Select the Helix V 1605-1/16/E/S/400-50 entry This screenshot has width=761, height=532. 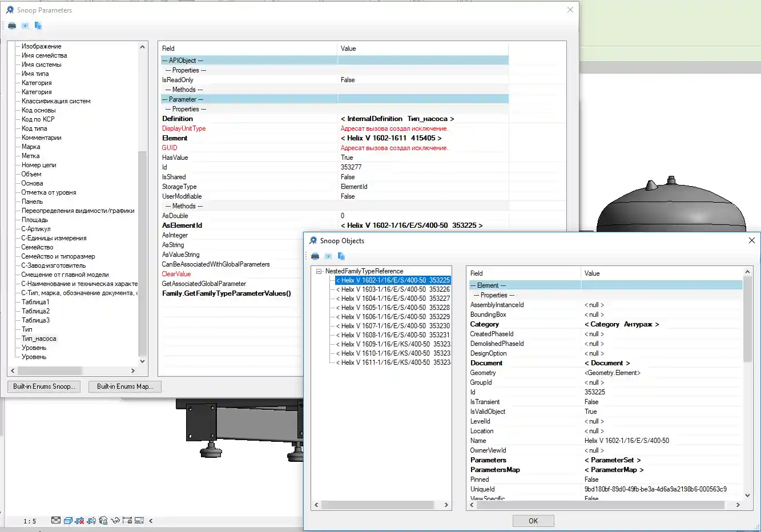(x=393, y=307)
